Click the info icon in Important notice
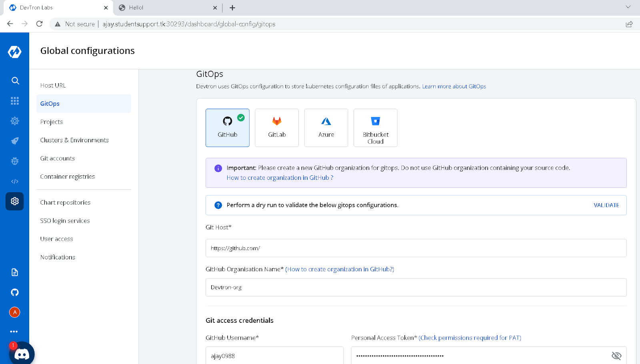 point(218,168)
